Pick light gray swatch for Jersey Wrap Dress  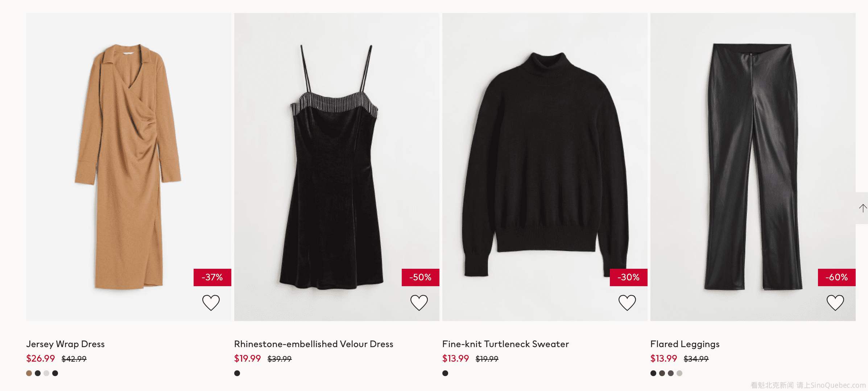pyautogui.click(x=46, y=373)
